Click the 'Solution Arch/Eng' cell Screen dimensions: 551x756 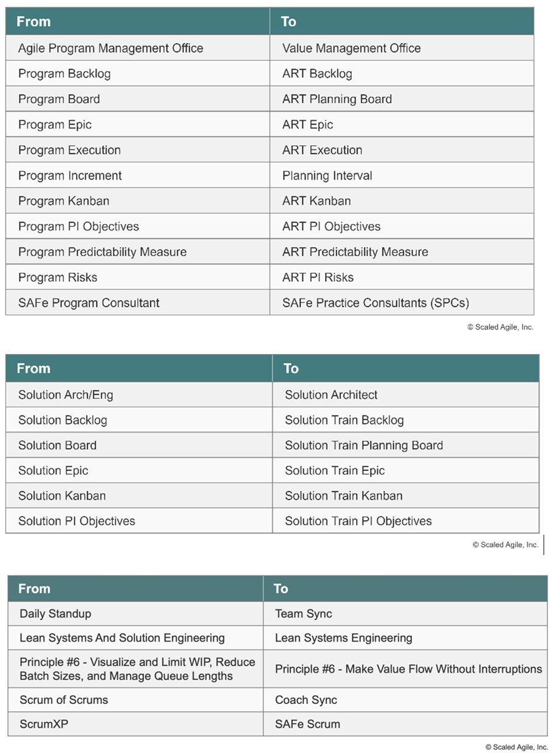click(x=139, y=395)
